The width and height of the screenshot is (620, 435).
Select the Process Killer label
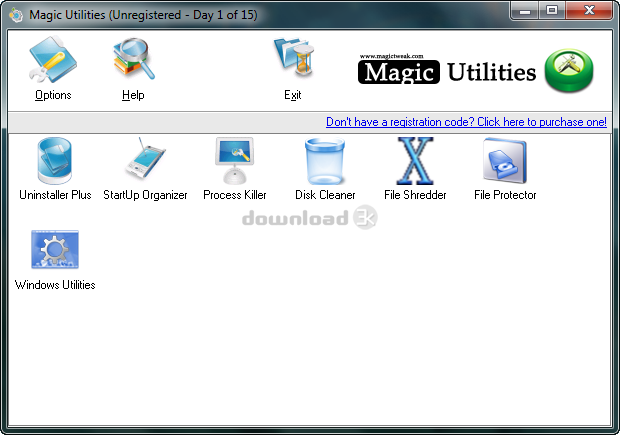pos(235,195)
